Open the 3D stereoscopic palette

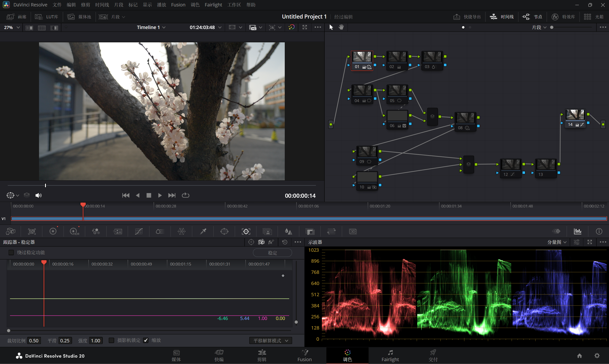coord(353,231)
